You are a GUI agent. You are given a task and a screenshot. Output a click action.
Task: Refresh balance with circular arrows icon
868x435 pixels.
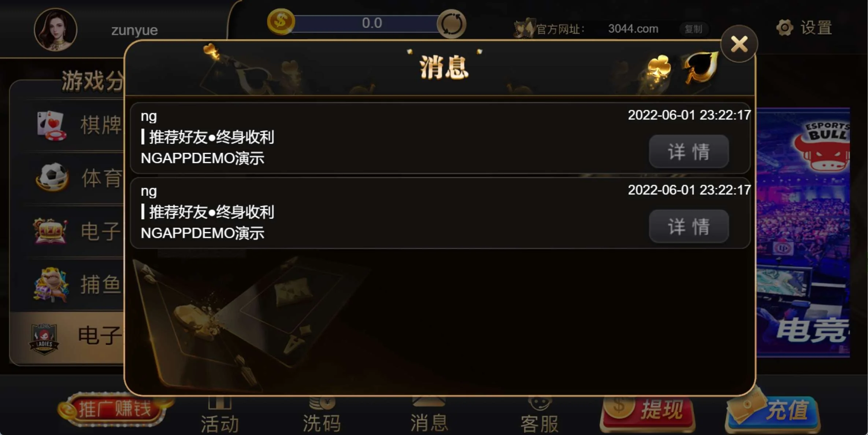pos(452,24)
